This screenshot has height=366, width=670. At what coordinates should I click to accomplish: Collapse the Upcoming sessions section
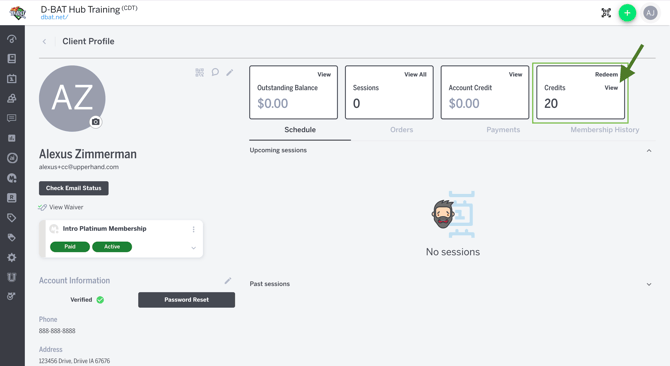649,150
